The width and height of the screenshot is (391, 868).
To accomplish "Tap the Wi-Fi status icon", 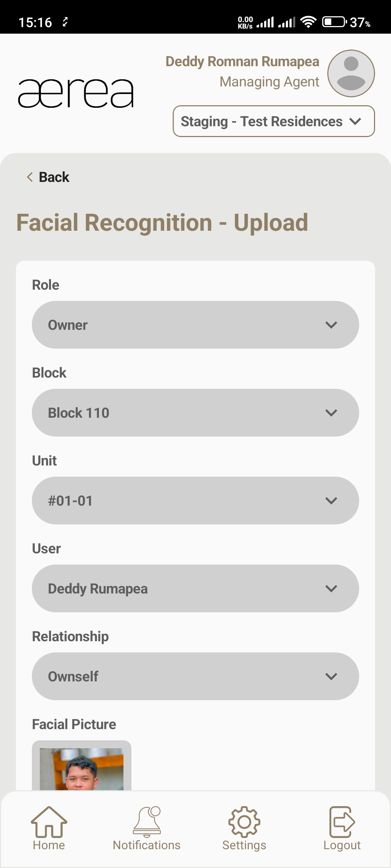I will click(x=308, y=22).
